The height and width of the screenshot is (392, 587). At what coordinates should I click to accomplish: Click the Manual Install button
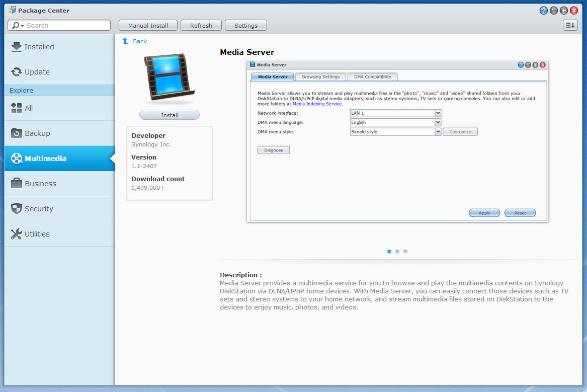148,26
